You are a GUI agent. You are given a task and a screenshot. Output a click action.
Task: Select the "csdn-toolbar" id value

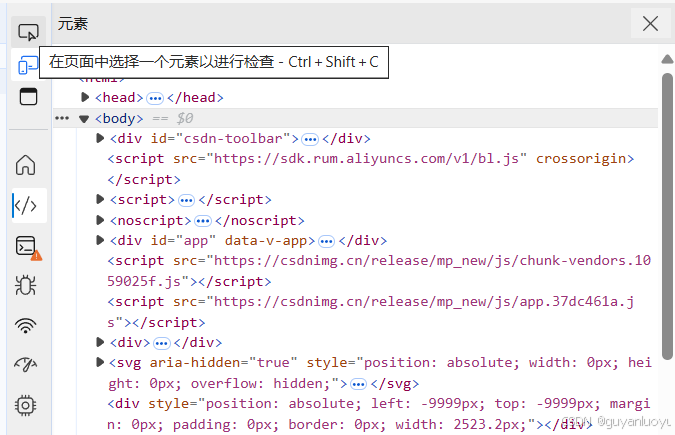pos(233,139)
